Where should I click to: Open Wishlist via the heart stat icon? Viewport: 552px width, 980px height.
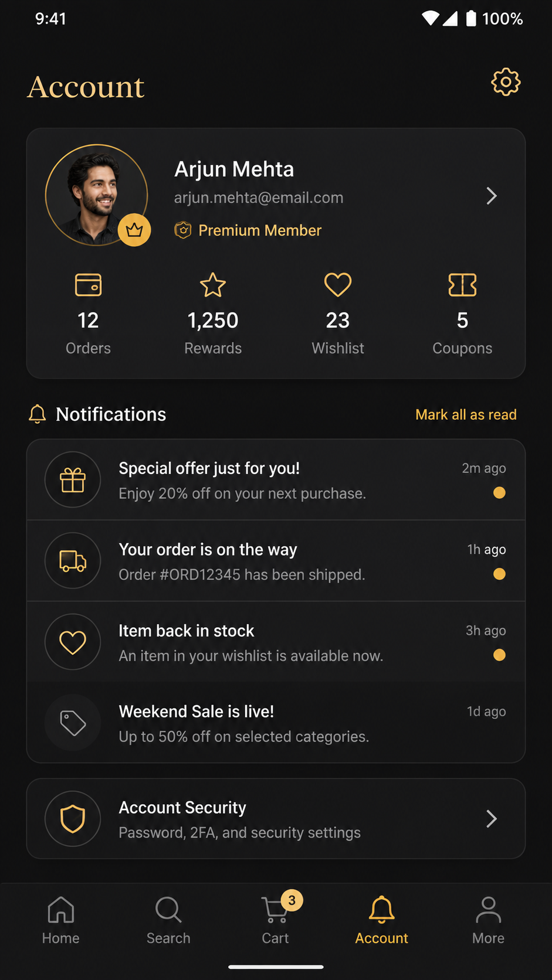click(x=338, y=285)
